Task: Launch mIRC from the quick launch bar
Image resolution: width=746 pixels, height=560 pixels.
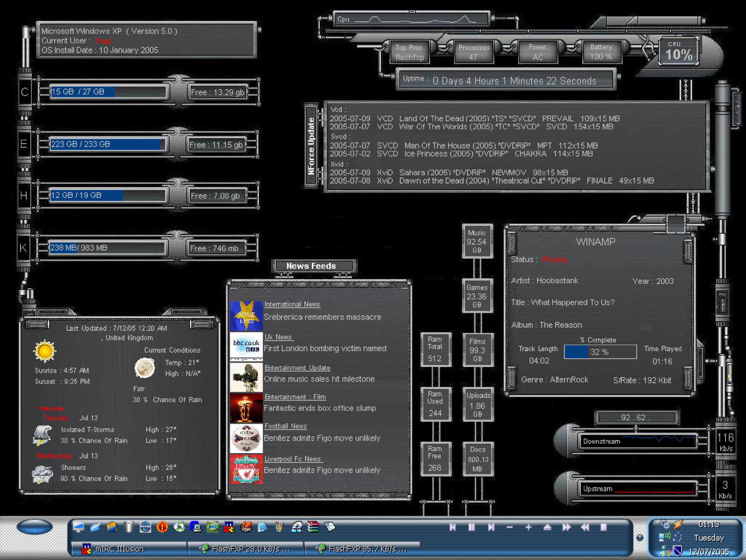Action: pyautogui.click(x=229, y=527)
